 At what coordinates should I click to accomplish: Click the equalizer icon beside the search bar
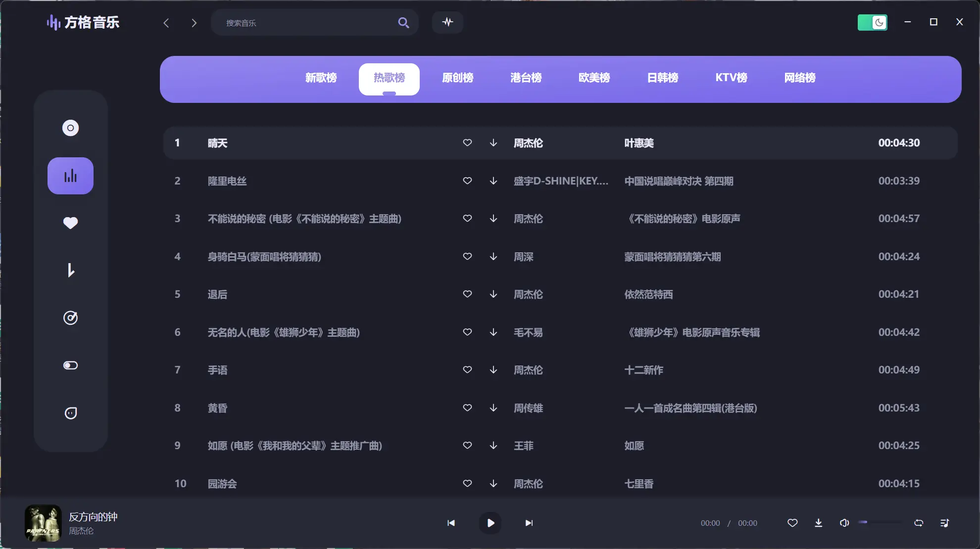coord(447,22)
